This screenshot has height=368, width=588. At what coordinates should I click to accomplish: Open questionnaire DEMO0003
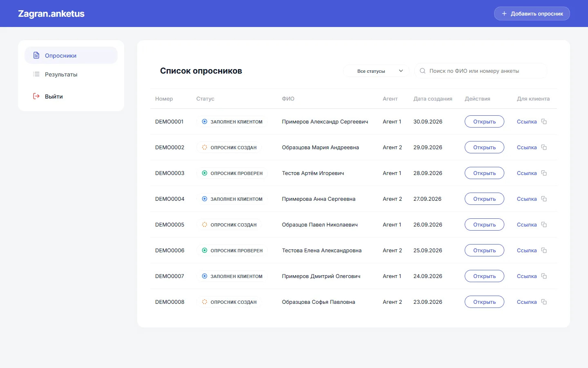484,173
